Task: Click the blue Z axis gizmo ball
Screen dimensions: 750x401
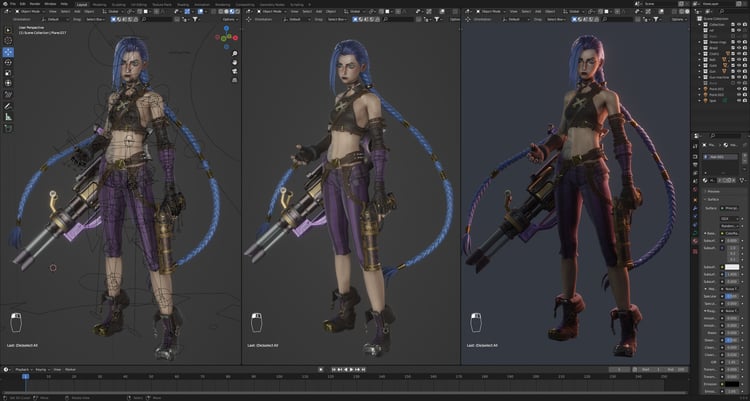Action: 226,29
